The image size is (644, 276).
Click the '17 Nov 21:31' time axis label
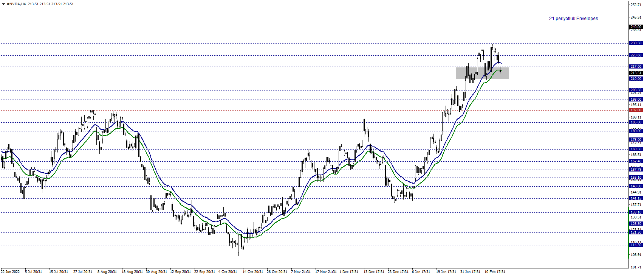[x=326, y=272]
